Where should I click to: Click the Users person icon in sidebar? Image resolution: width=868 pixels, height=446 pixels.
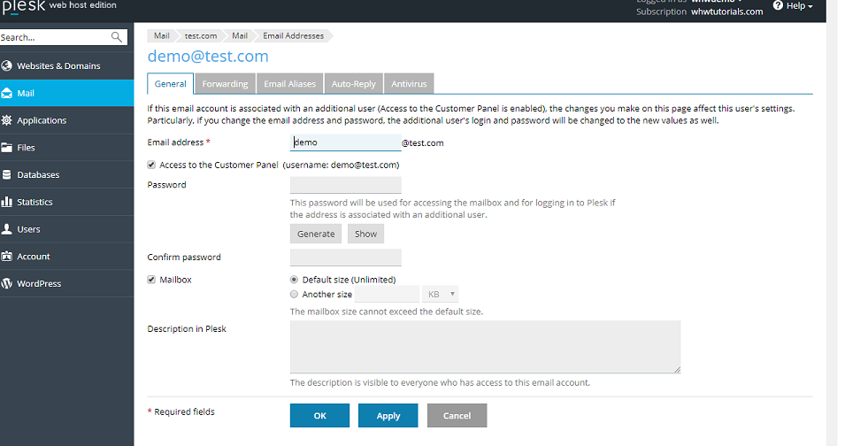pyautogui.click(x=8, y=229)
